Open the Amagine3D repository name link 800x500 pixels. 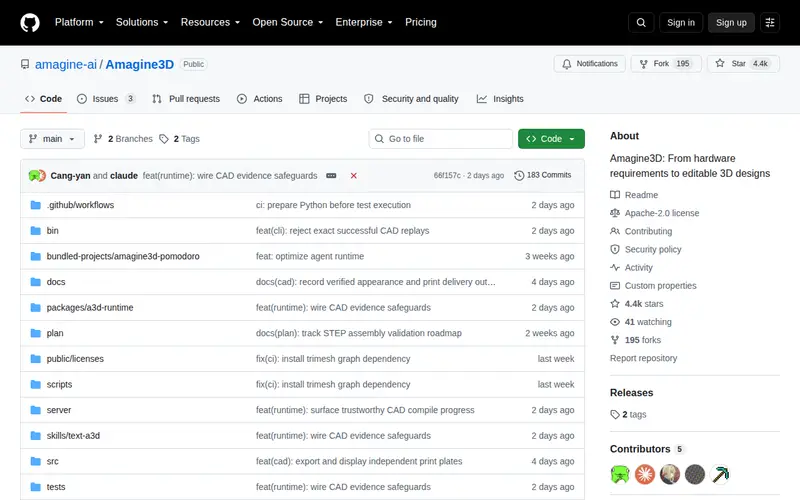coord(140,64)
